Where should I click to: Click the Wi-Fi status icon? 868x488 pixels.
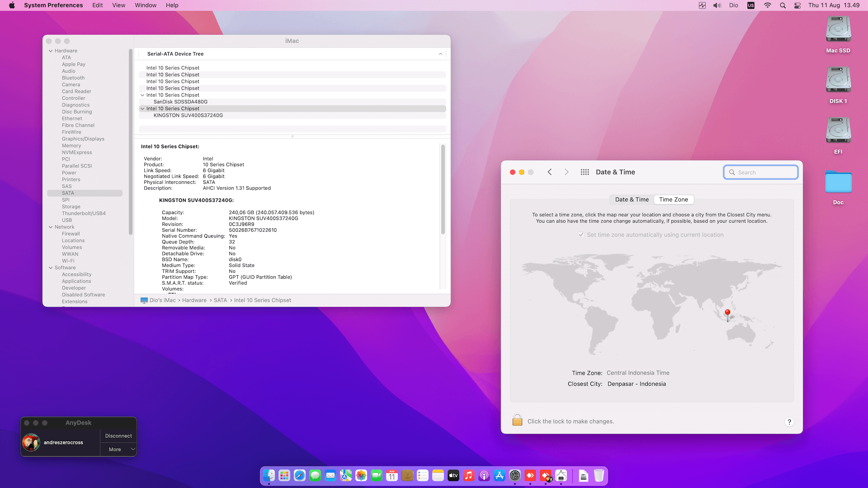click(768, 5)
